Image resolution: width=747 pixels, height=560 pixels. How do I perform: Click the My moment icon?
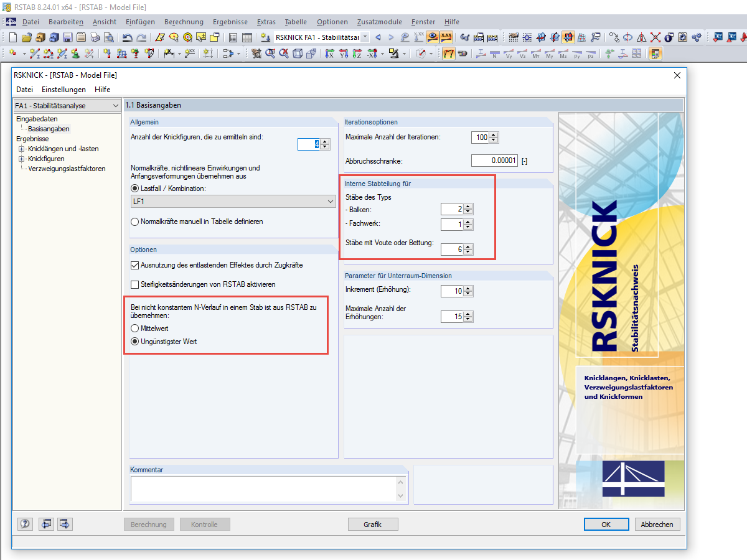tap(550, 54)
